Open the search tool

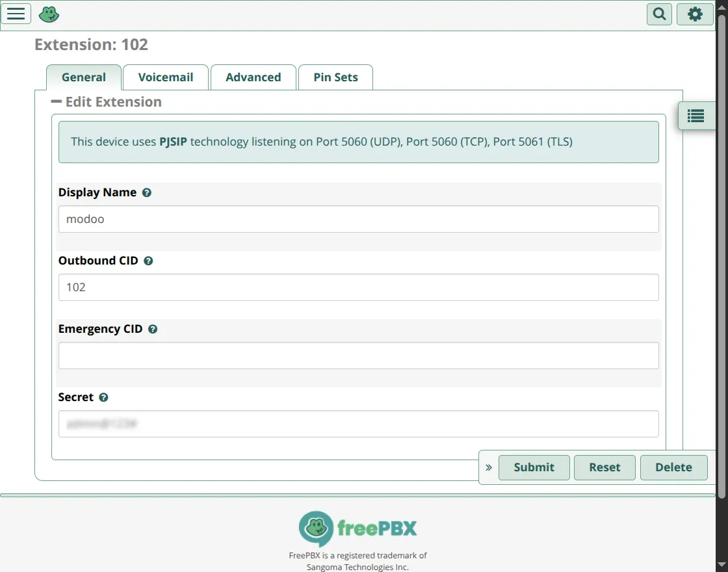[658, 14]
